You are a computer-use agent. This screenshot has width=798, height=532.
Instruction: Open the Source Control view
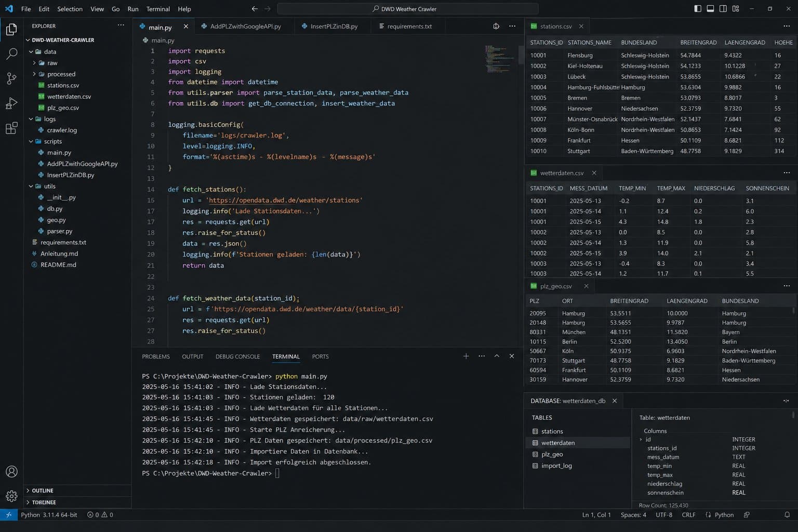click(11, 78)
